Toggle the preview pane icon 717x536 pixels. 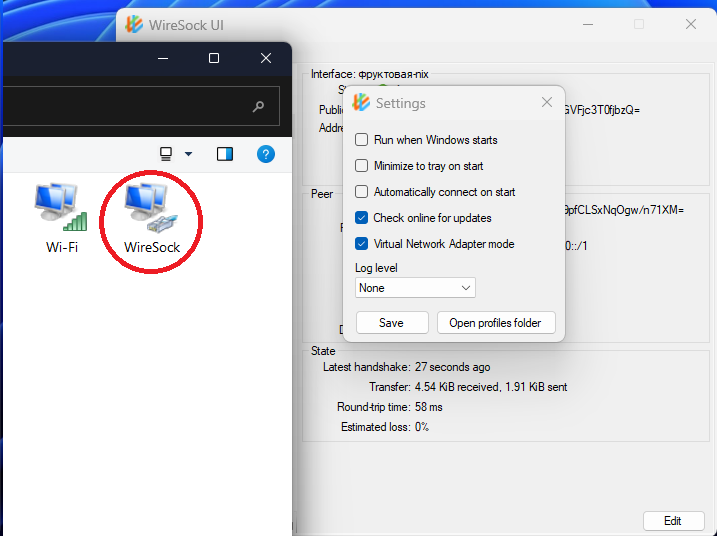(x=225, y=154)
